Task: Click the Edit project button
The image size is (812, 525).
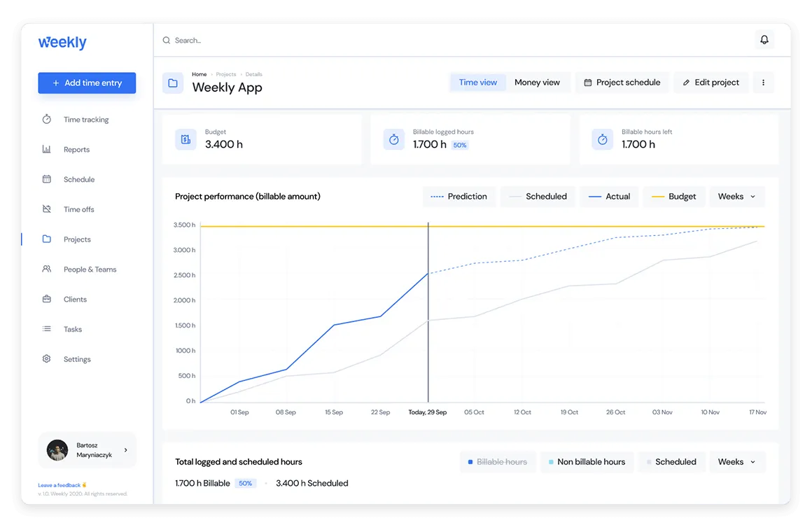Action: pos(710,83)
